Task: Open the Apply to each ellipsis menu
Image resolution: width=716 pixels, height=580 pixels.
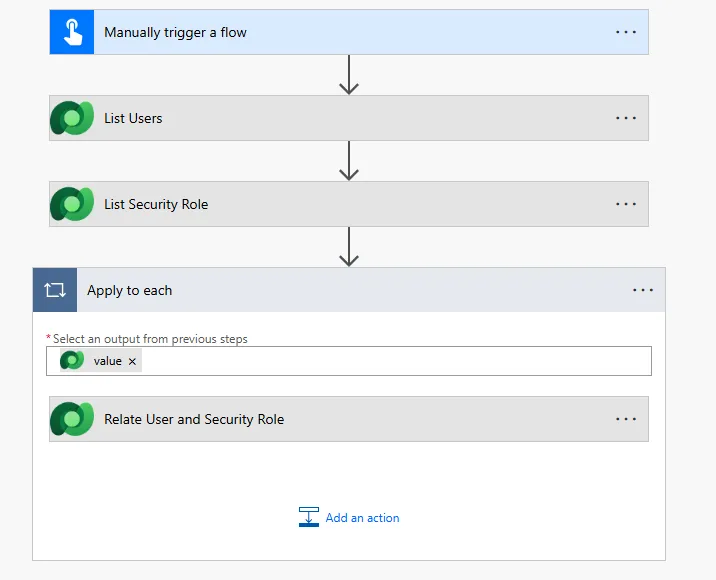Action: tap(643, 290)
